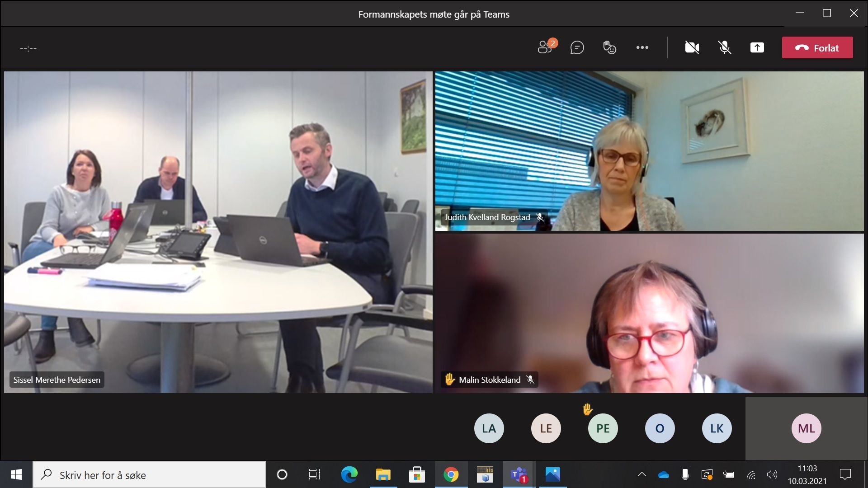868x488 pixels.
Task: Open raise hand reactions icon
Action: click(609, 47)
